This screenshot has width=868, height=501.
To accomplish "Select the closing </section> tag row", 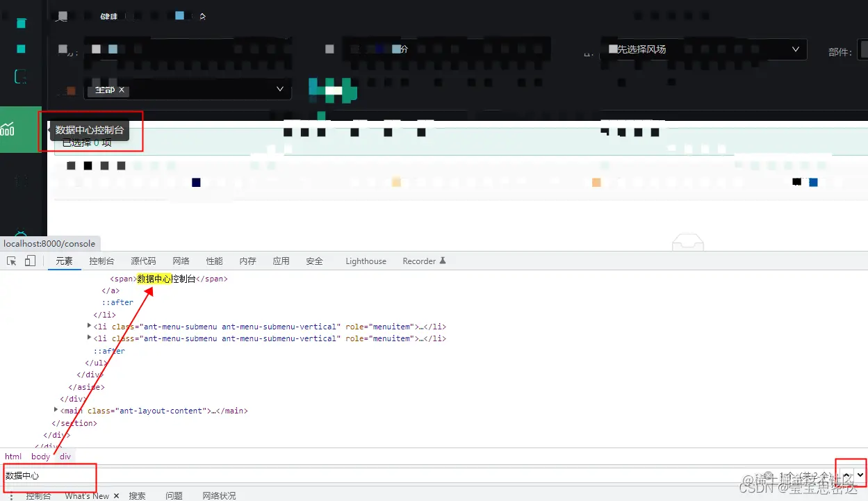I will pyautogui.click(x=74, y=423).
